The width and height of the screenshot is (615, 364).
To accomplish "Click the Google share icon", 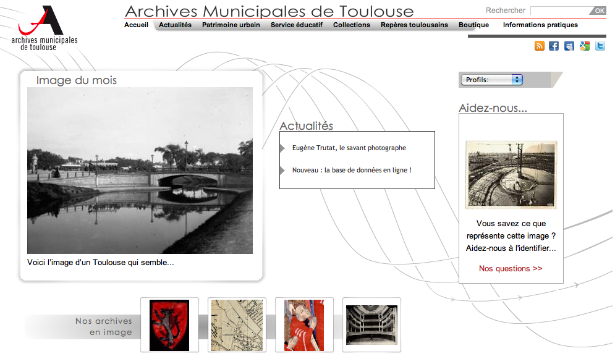I will 585,46.
